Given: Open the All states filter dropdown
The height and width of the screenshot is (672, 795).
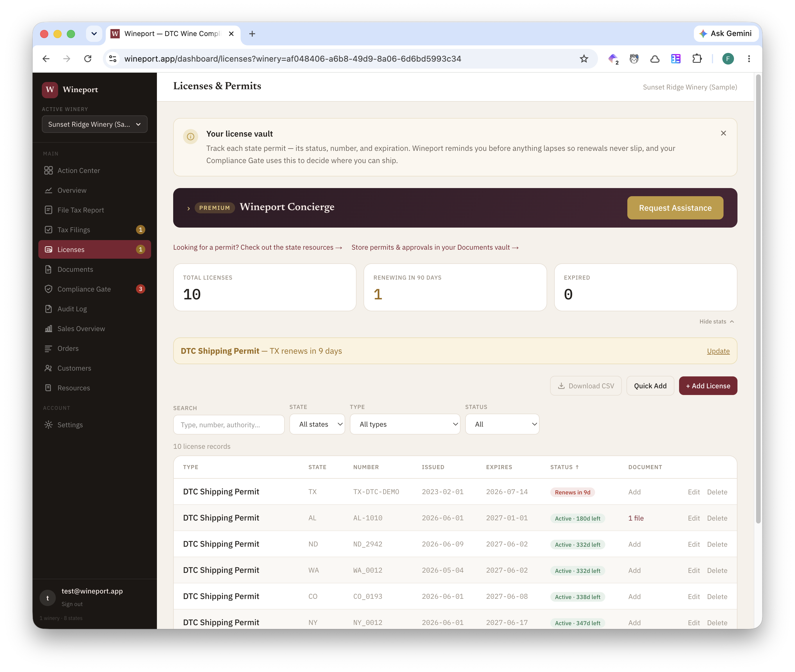Looking at the screenshot, I should pyautogui.click(x=317, y=424).
